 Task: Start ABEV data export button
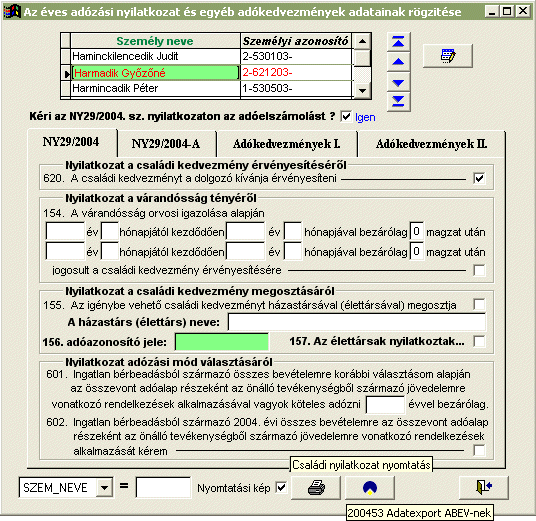pyautogui.click(x=370, y=488)
